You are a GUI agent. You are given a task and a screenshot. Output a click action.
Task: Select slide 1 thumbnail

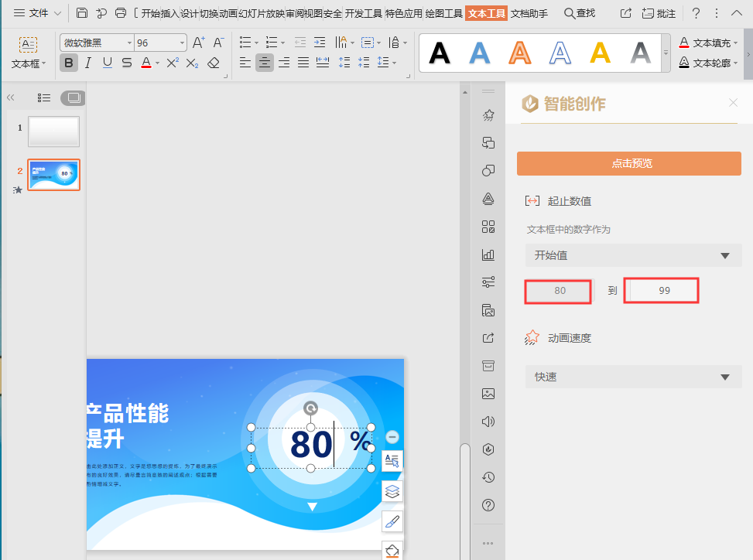coord(54,131)
